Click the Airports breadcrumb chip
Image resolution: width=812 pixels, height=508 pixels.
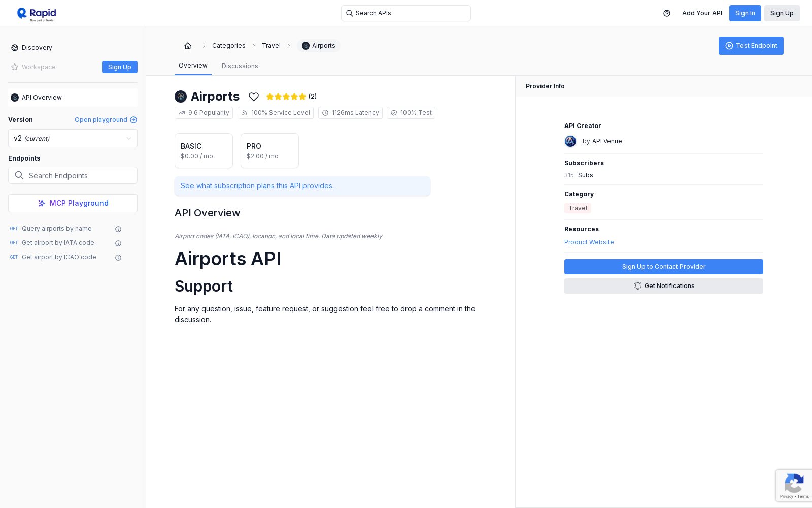(319, 46)
